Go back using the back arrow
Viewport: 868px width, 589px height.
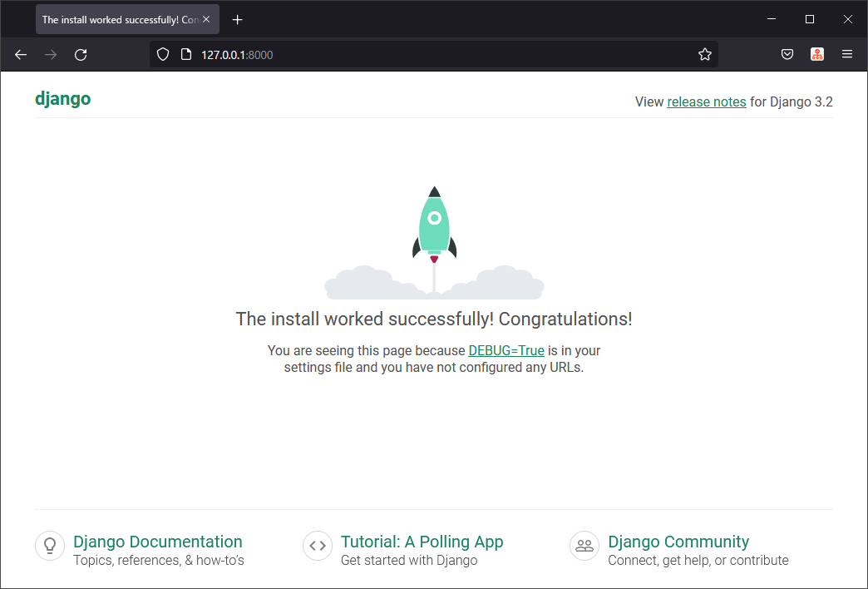(21, 54)
